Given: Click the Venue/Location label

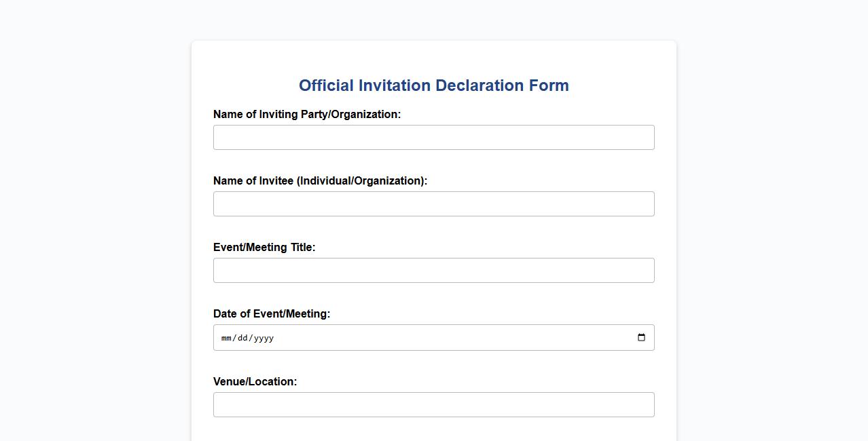Looking at the screenshot, I should (x=255, y=381).
